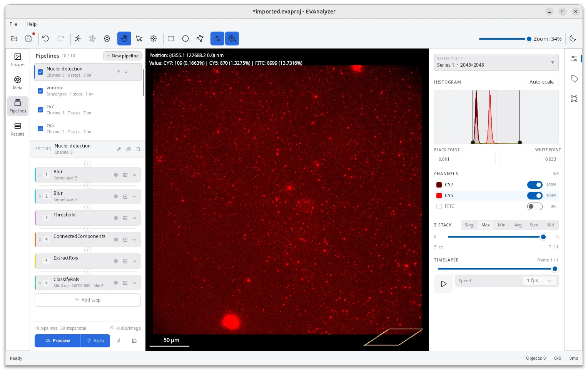Click the zoom slider handle
Screen dimensions: 588x372
coord(529,39)
